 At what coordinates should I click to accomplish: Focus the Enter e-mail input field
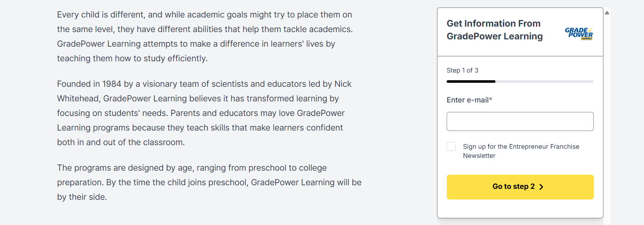tap(520, 121)
